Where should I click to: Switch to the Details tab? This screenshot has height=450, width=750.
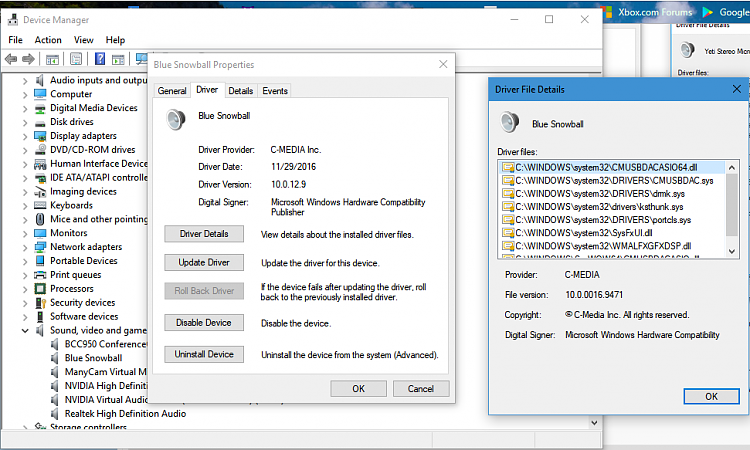pyautogui.click(x=240, y=91)
